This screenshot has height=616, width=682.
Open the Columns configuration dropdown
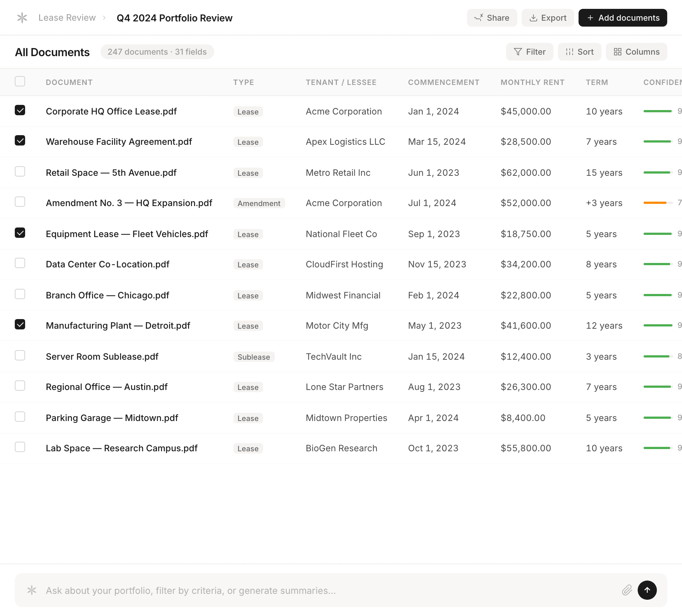[x=636, y=52]
